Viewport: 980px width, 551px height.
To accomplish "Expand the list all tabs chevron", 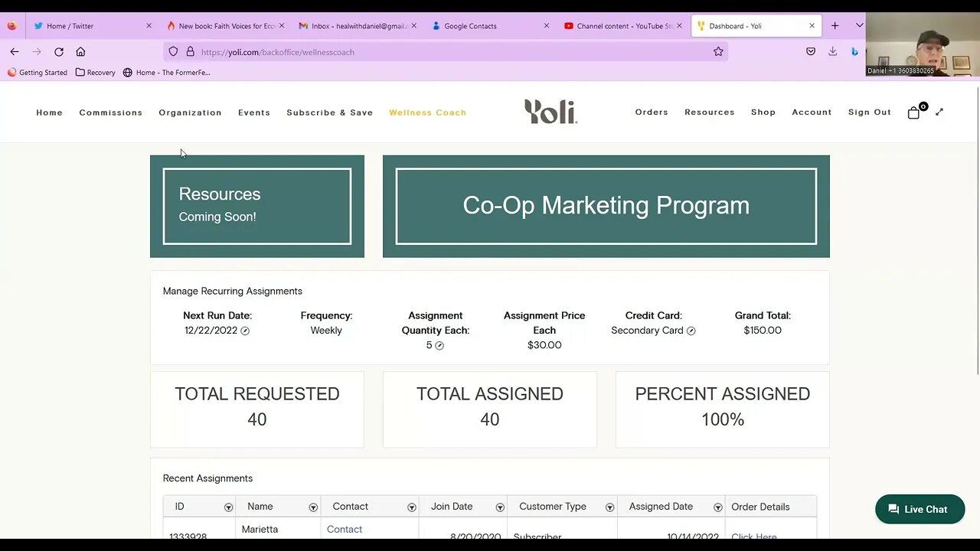I will pos(859,25).
